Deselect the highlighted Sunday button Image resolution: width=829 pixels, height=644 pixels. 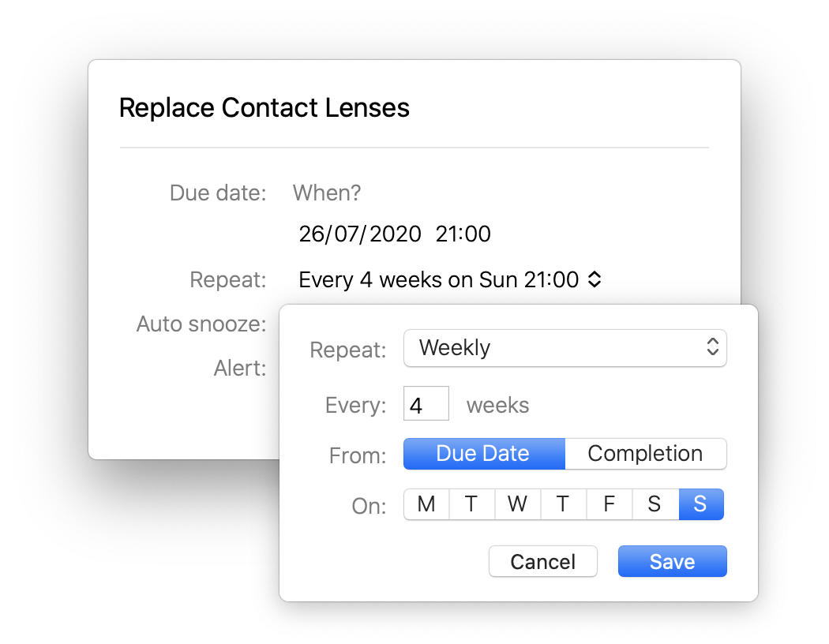(701, 504)
